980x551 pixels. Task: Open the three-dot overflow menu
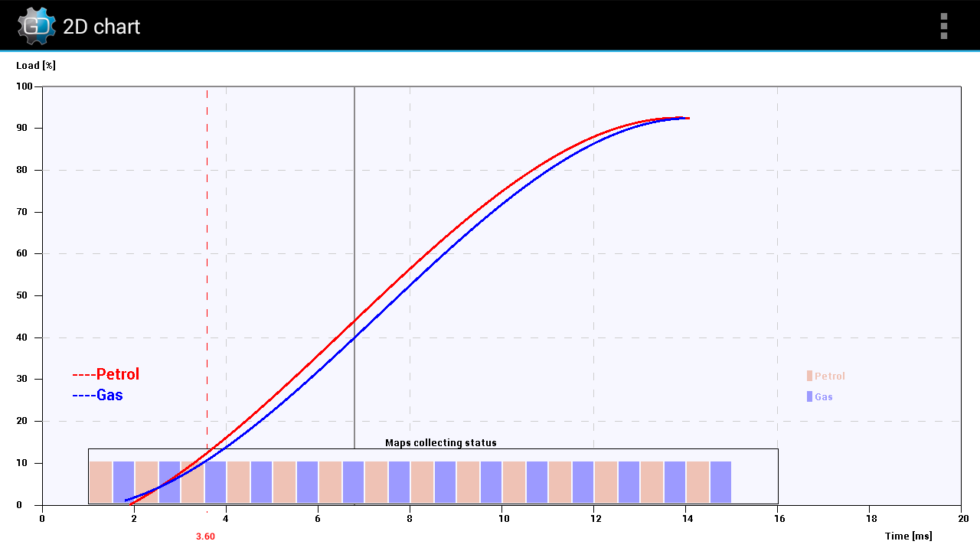click(x=944, y=26)
